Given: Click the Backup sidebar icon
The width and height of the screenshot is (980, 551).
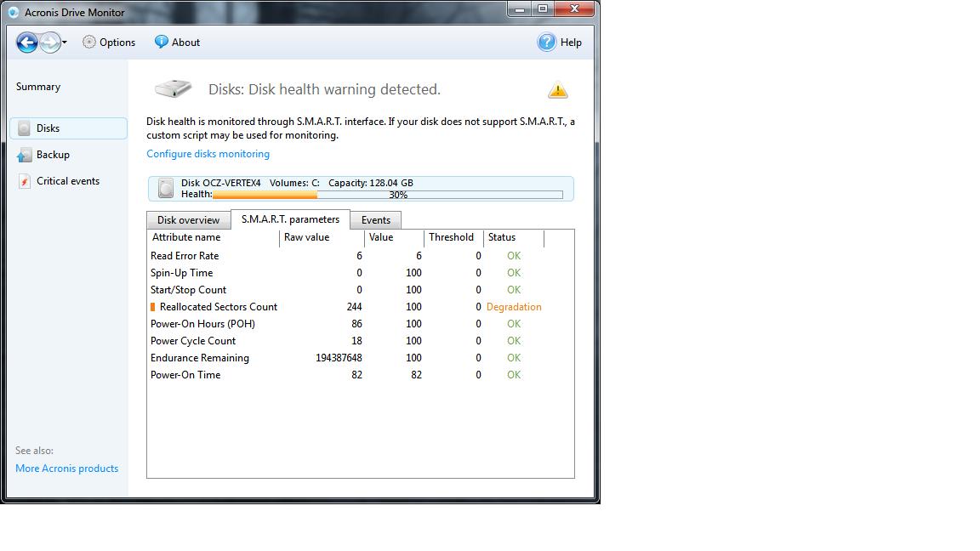Looking at the screenshot, I should [x=24, y=155].
